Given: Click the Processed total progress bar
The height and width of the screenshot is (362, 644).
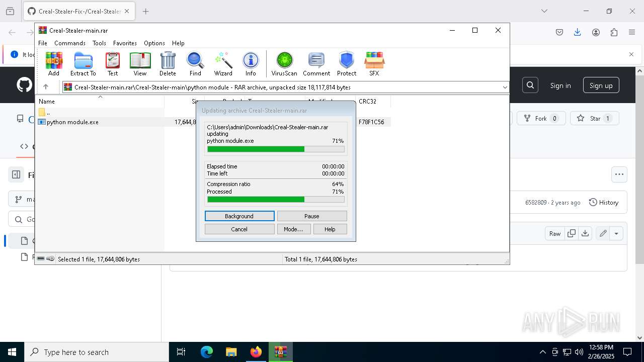Looking at the screenshot, I should tap(276, 200).
